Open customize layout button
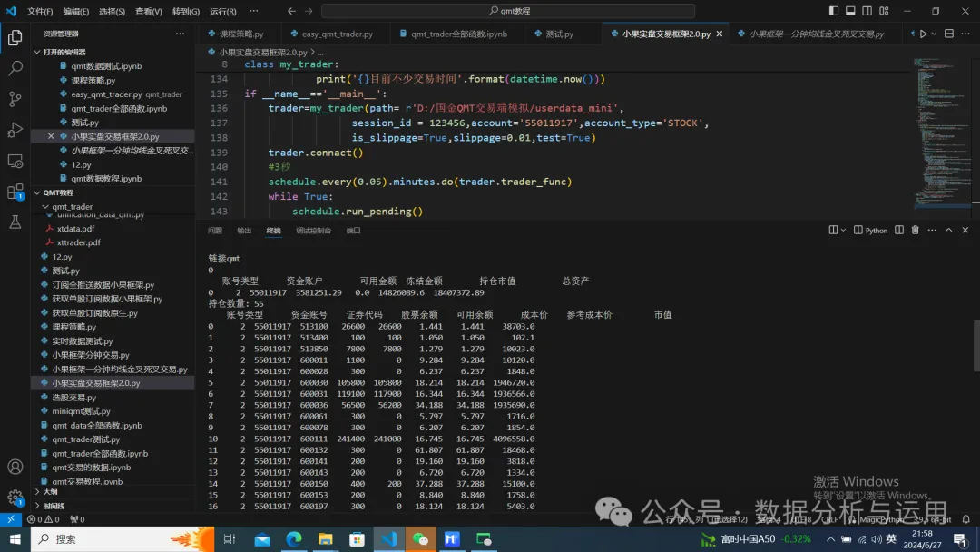The height and width of the screenshot is (552, 980). tap(884, 11)
